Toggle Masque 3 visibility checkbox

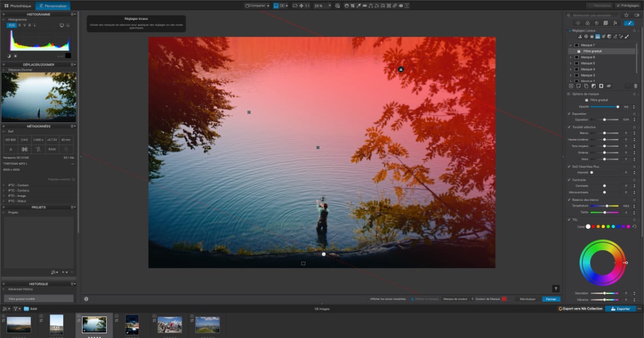pyautogui.click(x=576, y=75)
